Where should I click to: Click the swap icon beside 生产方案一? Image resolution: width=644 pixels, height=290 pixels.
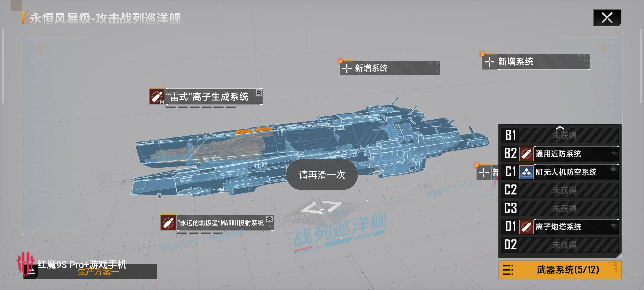31,272
